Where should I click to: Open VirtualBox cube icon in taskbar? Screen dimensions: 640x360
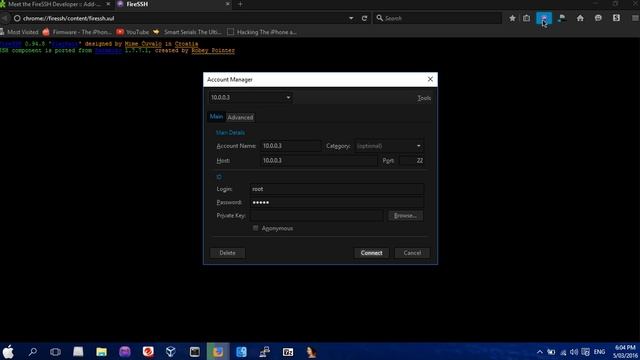click(x=171, y=351)
